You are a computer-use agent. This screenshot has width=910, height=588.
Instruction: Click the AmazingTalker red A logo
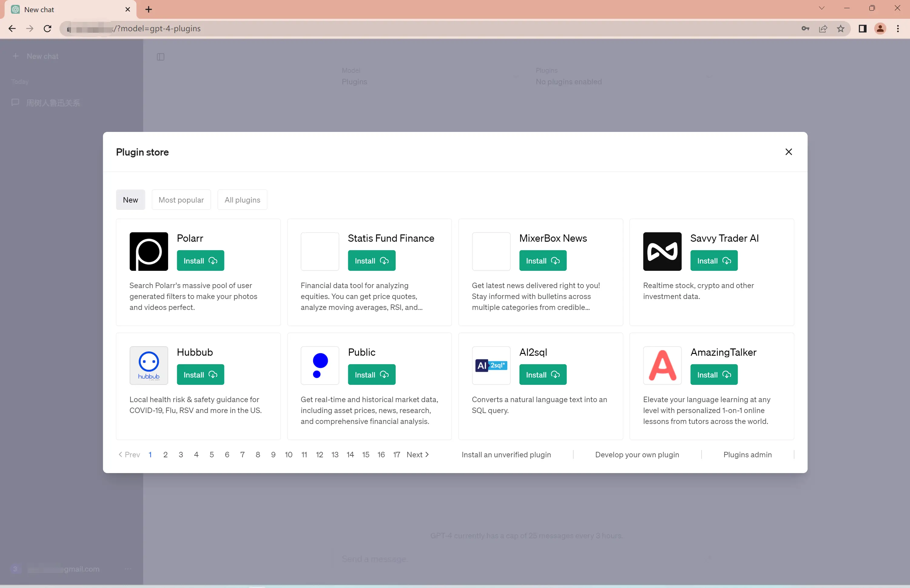662,365
